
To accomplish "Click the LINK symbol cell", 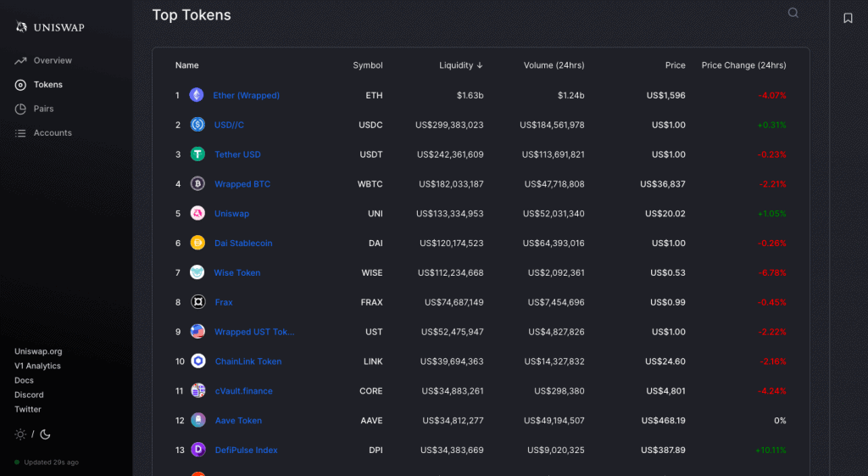I will click(373, 361).
